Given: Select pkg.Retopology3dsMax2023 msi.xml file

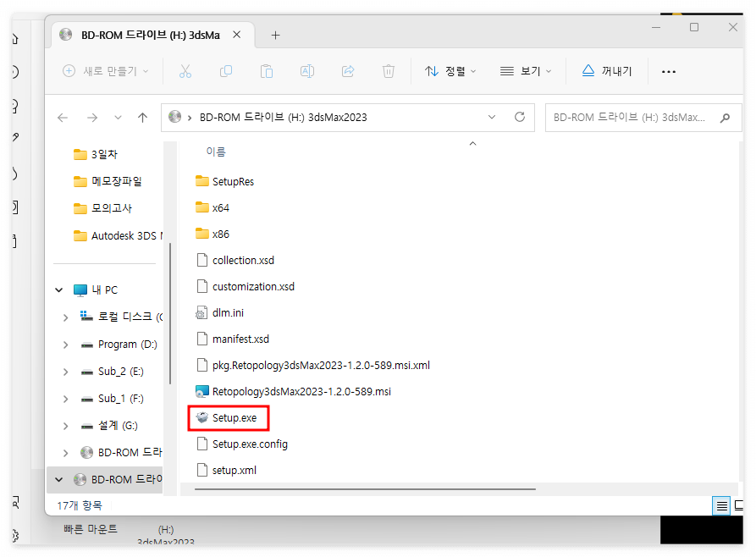Looking at the screenshot, I should [x=312, y=366].
